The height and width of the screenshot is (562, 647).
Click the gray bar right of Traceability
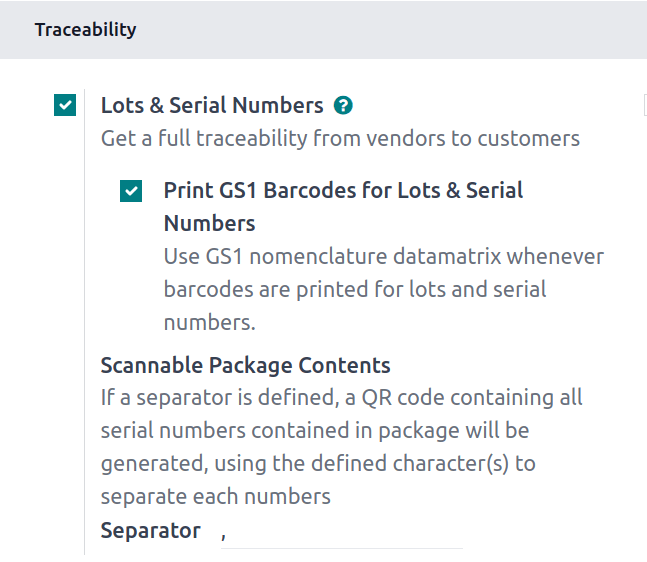[x=400, y=29]
